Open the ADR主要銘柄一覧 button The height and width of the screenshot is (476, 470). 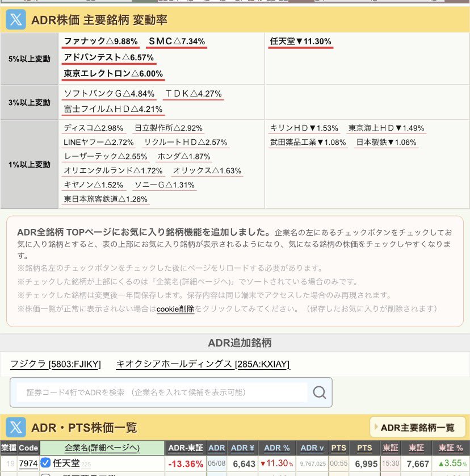(418, 427)
